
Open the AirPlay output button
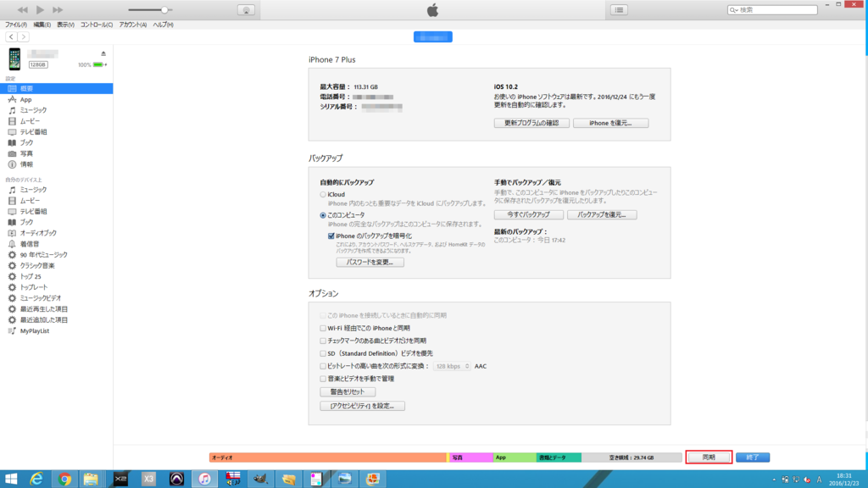pos(247,10)
